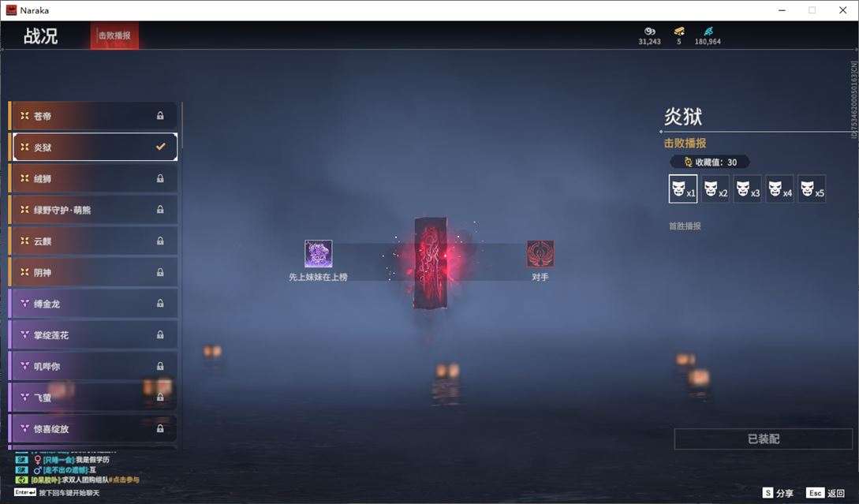Click the feather amount 180,964
Image resolution: width=859 pixels, height=504 pixels.
(x=708, y=42)
